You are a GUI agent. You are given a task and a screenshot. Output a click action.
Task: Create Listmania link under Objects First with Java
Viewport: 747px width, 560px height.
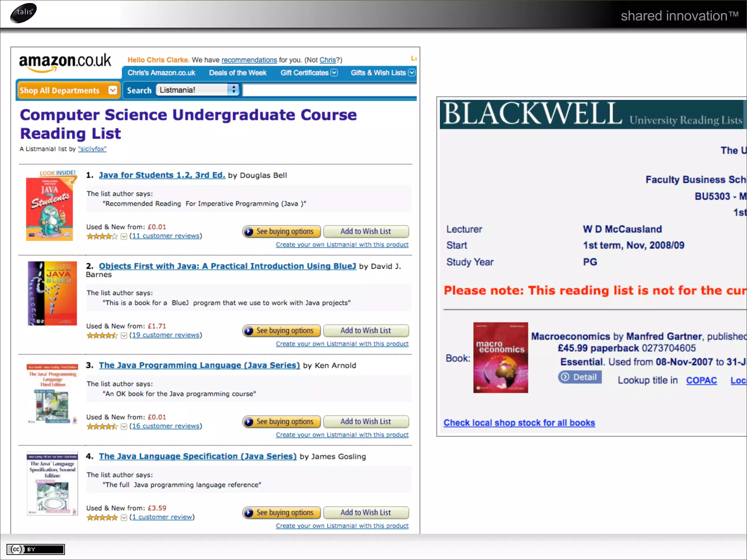[x=342, y=344]
